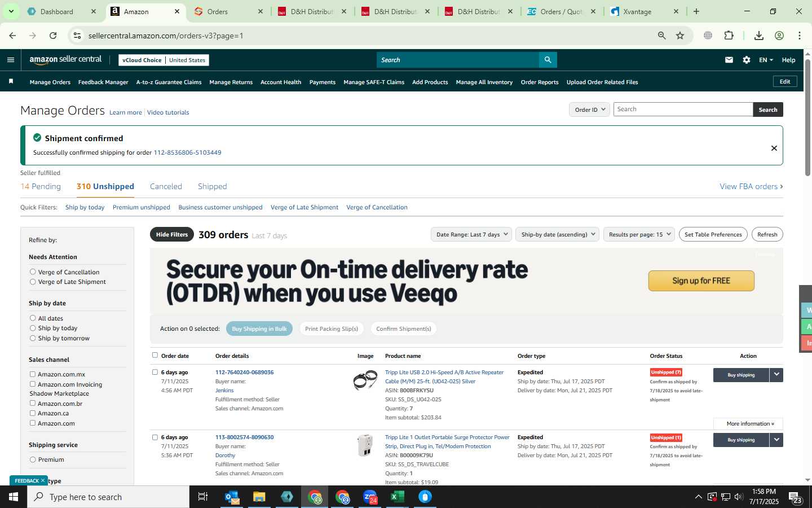Select order 112-7640240-0689036 checkbox
The height and width of the screenshot is (508, 812).
point(155,372)
